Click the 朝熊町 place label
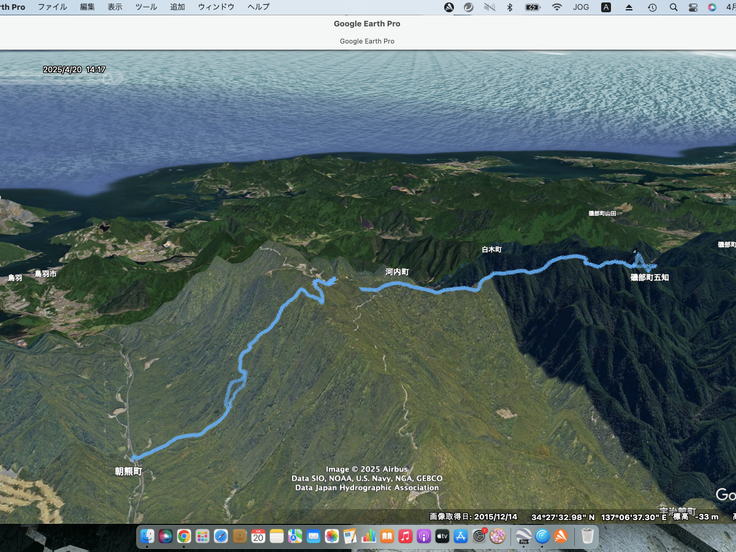736x552 pixels. pos(128,470)
